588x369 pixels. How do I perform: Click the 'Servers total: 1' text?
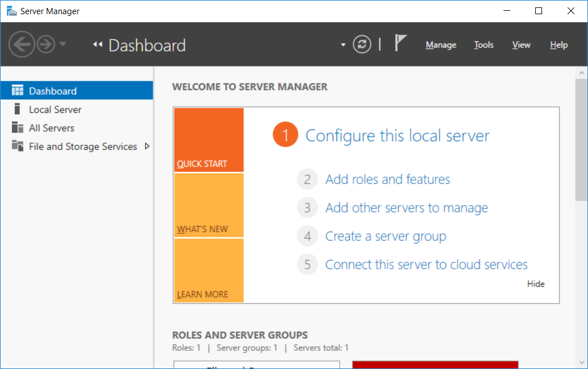coord(321,347)
